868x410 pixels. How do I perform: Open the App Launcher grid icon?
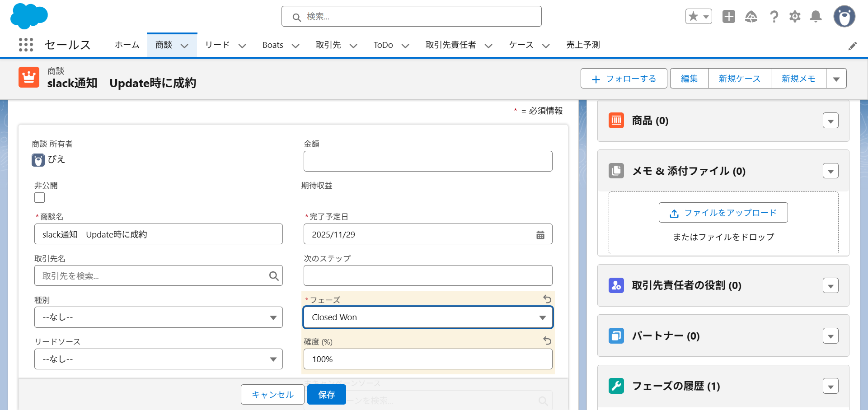(x=26, y=45)
